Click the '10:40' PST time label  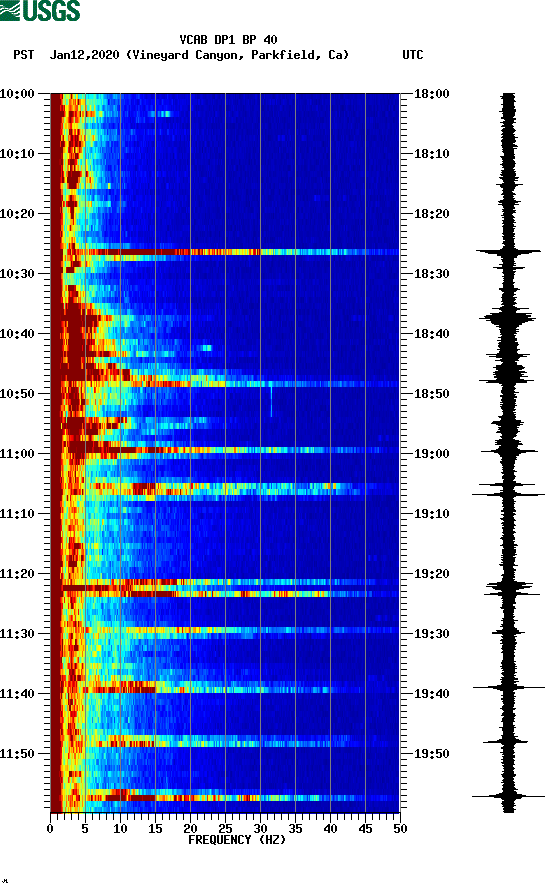[17, 334]
